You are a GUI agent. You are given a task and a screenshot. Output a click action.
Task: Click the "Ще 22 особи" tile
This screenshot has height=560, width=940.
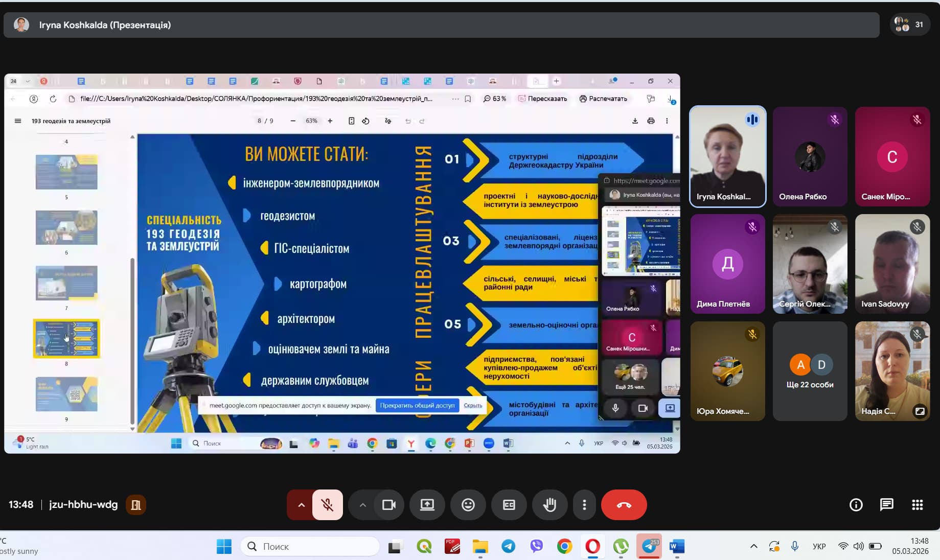pyautogui.click(x=810, y=371)
